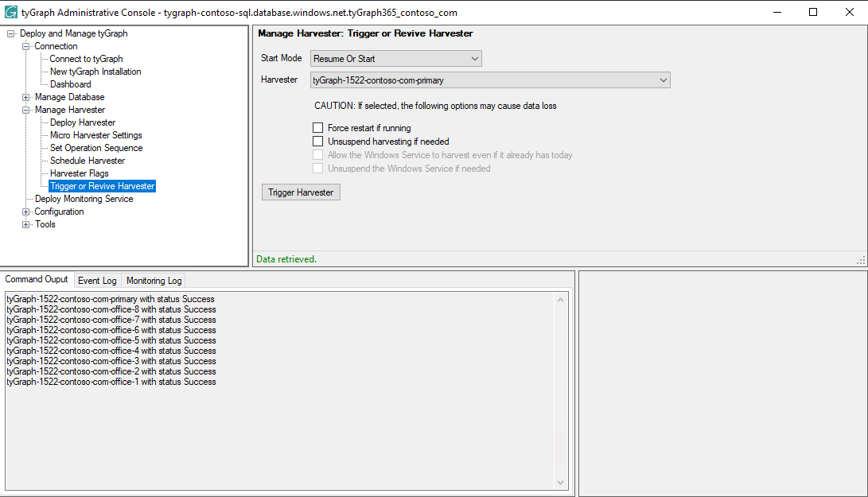Select the Configuration label in tree
Screen dimensions: 868x497
(59, 212)
